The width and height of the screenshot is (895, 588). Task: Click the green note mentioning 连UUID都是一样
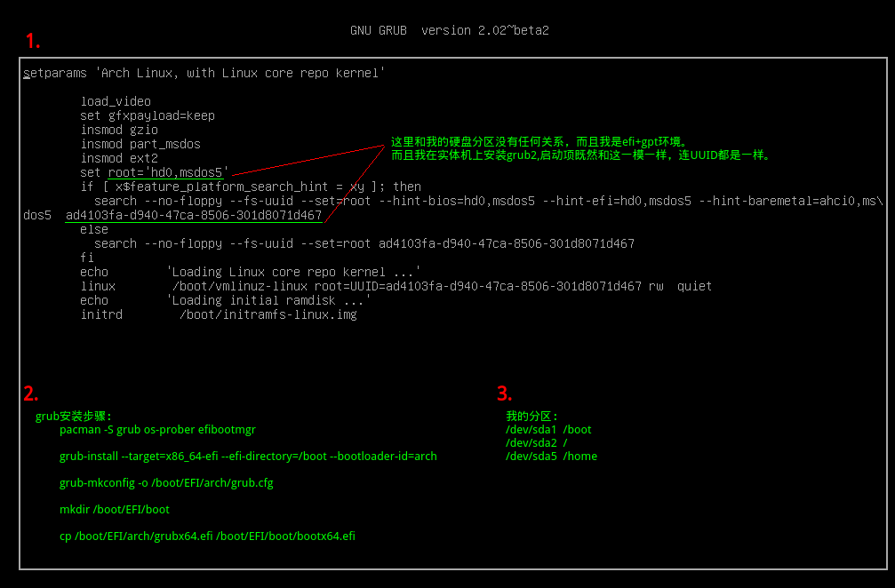(581, 155)
